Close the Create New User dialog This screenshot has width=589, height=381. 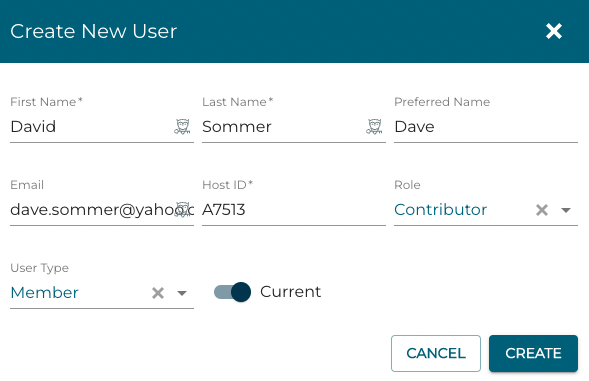coord(554,31)
